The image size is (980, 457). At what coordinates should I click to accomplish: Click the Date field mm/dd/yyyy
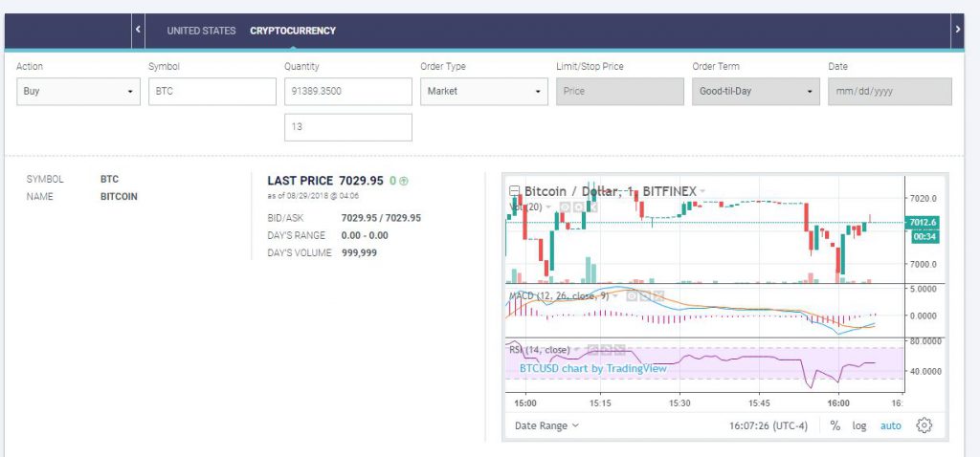tap(890, 91)
